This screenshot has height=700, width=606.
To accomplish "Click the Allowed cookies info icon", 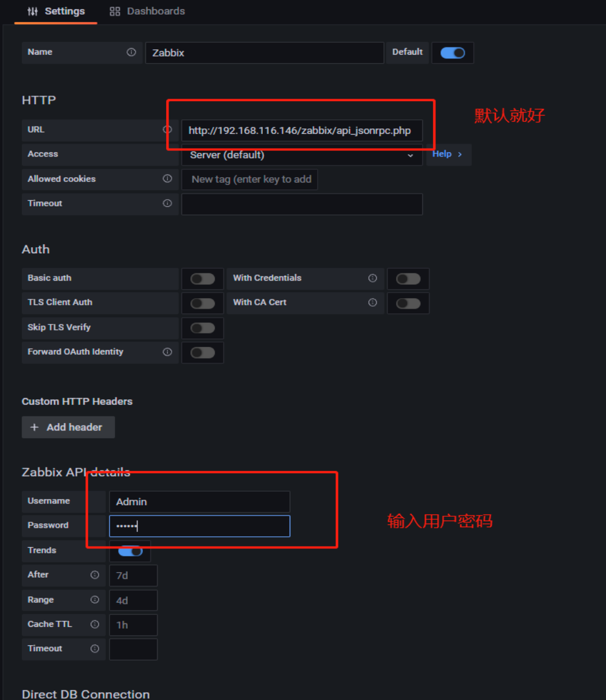I will click(x=167, y=178).
